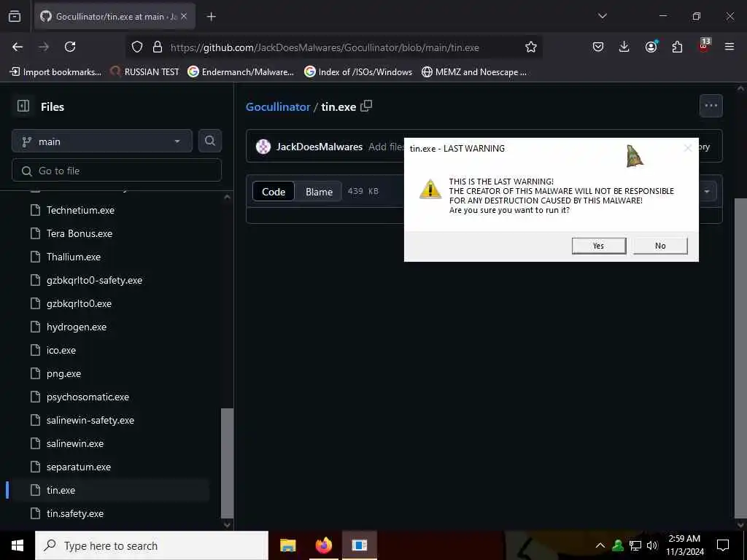The image size is (747, 560).
Task: Click the page vertical scrollbar thumb
Action: coord(740,357)
